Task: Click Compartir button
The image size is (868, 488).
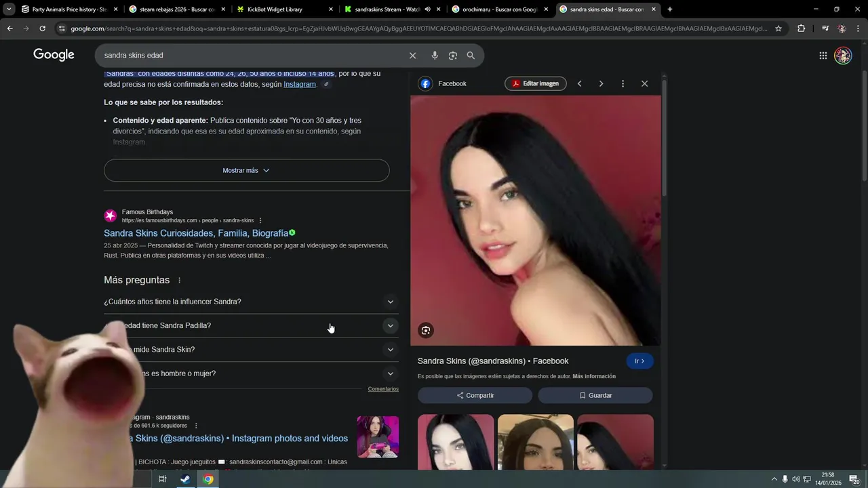Action: pyautogui.click(x=475, y=395)
